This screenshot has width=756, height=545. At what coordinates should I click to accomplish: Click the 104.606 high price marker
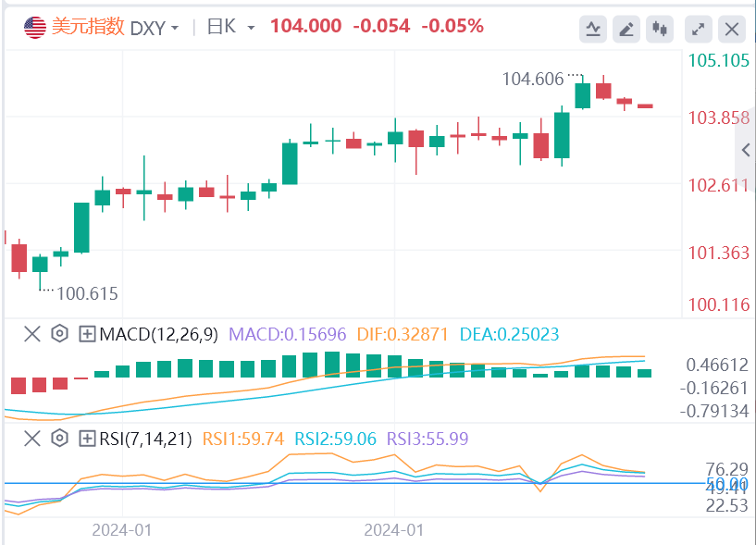pos(533,80)
